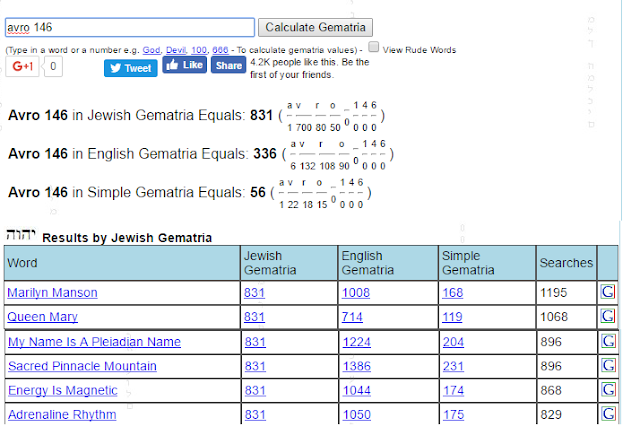Open Adrenaline Rhythm link
The width and height of the screenshot is (640, 444).
(x=62, y=415)
